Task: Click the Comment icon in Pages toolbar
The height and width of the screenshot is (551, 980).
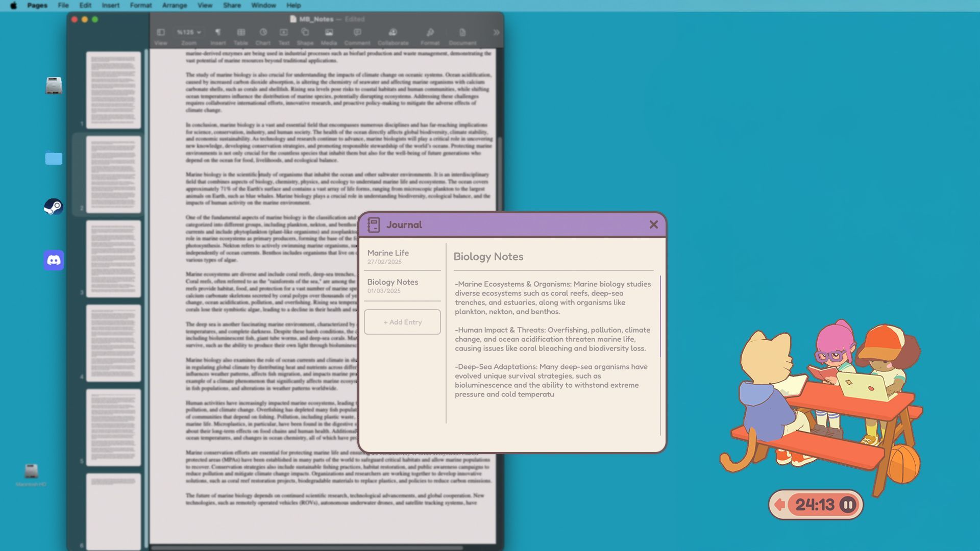Action: [x=357, y=32]
